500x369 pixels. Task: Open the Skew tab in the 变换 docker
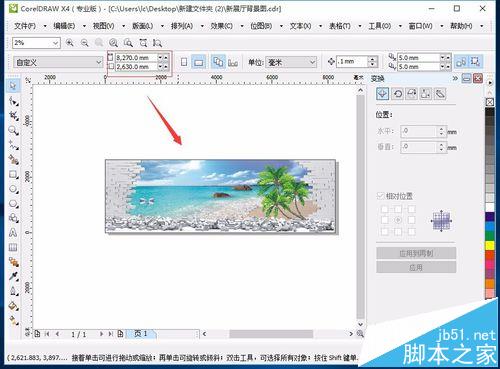(440, 94)
